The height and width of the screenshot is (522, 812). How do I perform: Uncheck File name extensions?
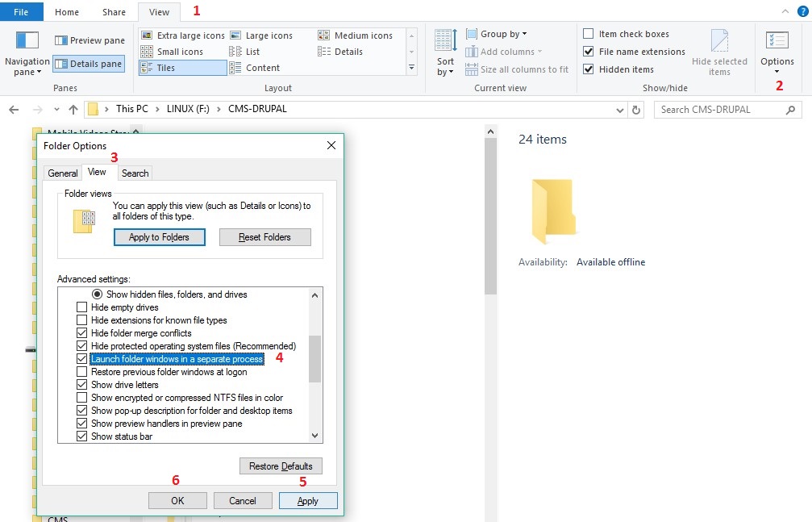point(589,52)
